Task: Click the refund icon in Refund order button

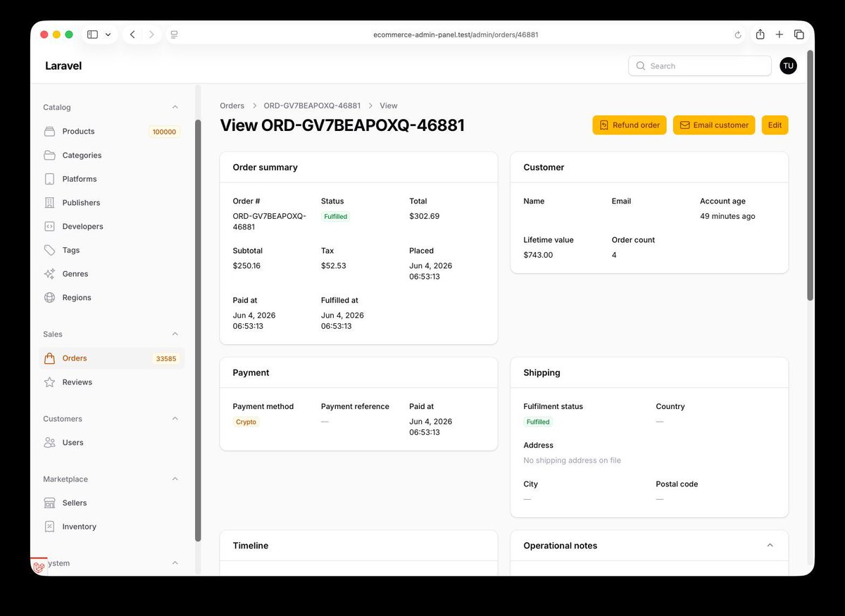Action: pyautogui.click(x=604, y=125)
